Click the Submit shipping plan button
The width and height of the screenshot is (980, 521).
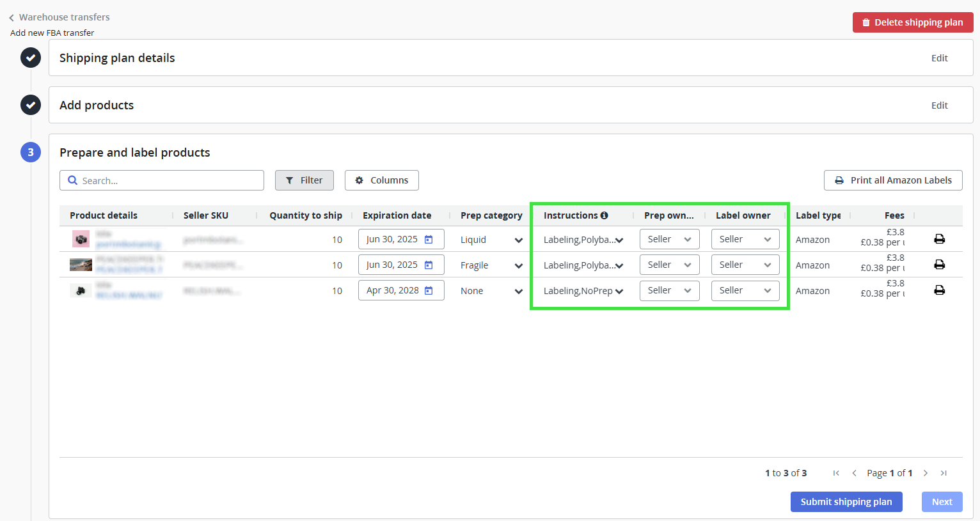point(846,502)
